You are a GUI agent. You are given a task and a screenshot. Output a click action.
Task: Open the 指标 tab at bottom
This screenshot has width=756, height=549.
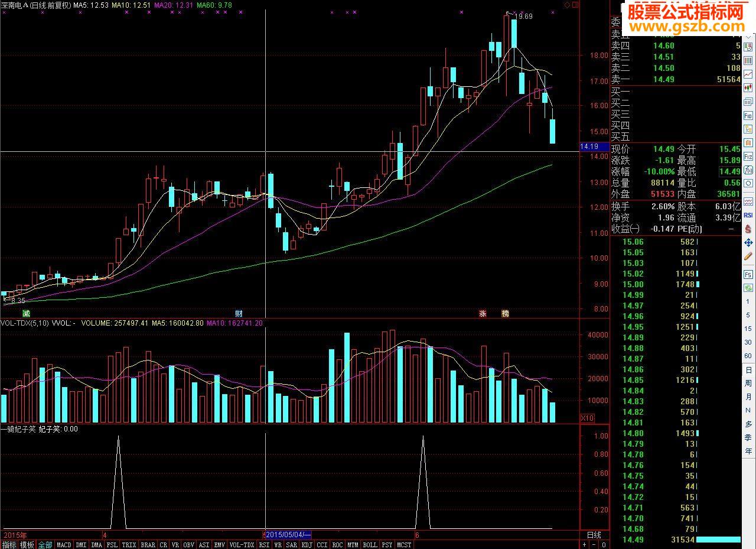[9, 544]
